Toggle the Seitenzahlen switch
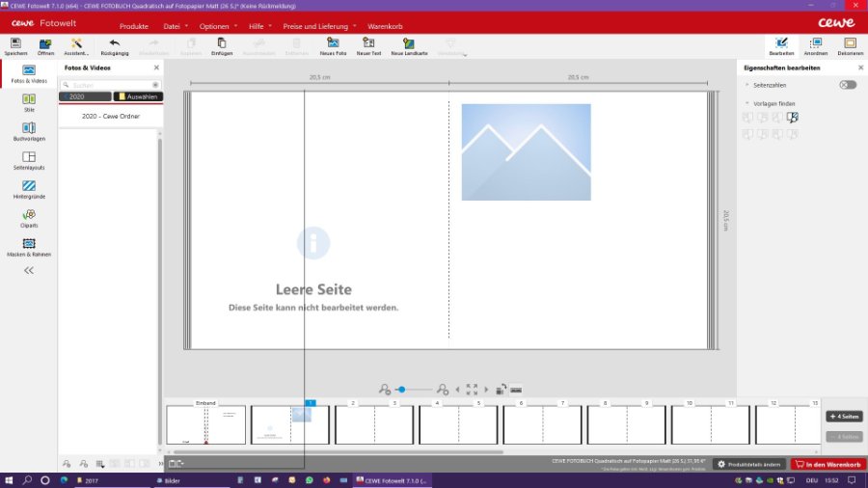 (848, 85)
